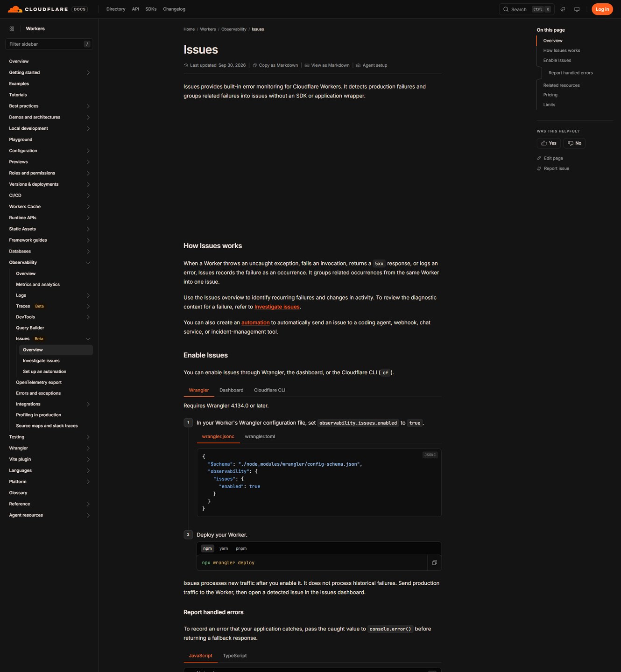Screen dimensions: 621x672
Task: Click the Last updated clock icon
Action: (186, 65)
